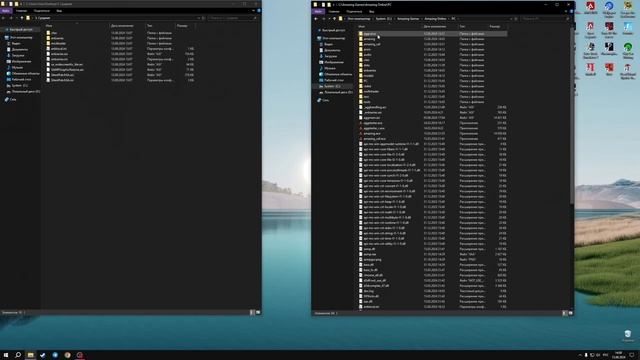Sort by Дата изменения in Amazing Online window
The width and height of the screenshot is (640, 360).
click(x=435, y=27)
